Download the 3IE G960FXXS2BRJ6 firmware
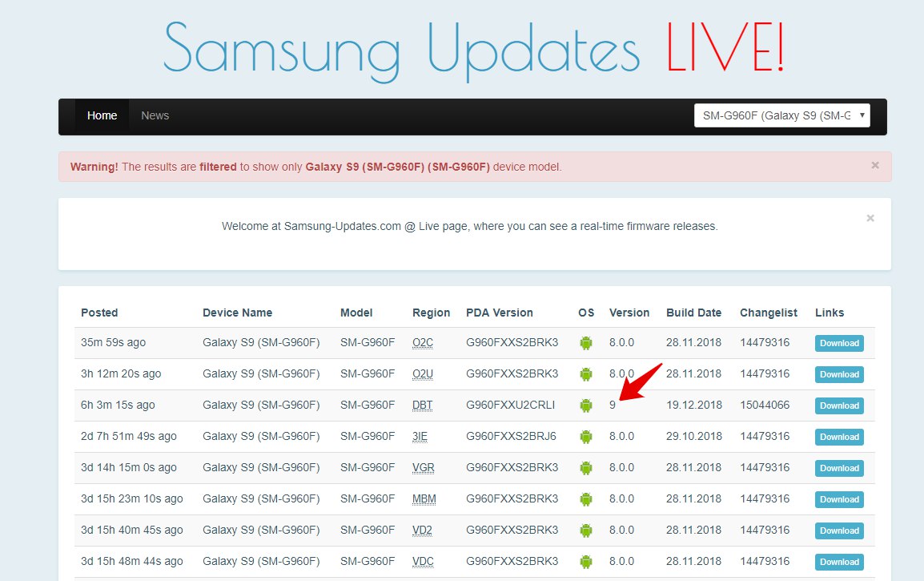The image size is (924, 581). coord(839,437)
